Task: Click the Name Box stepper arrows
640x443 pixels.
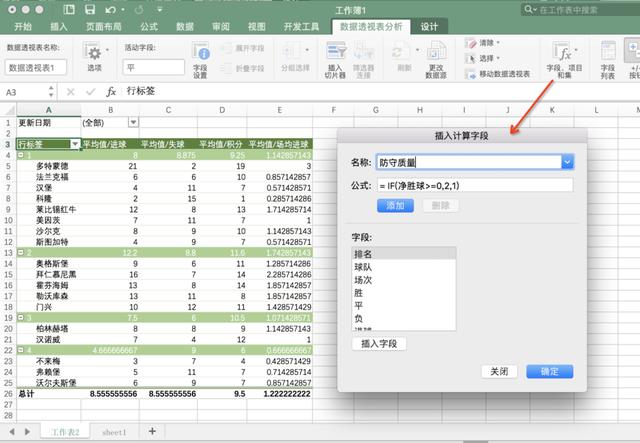Action: click(x=51, y=91)
